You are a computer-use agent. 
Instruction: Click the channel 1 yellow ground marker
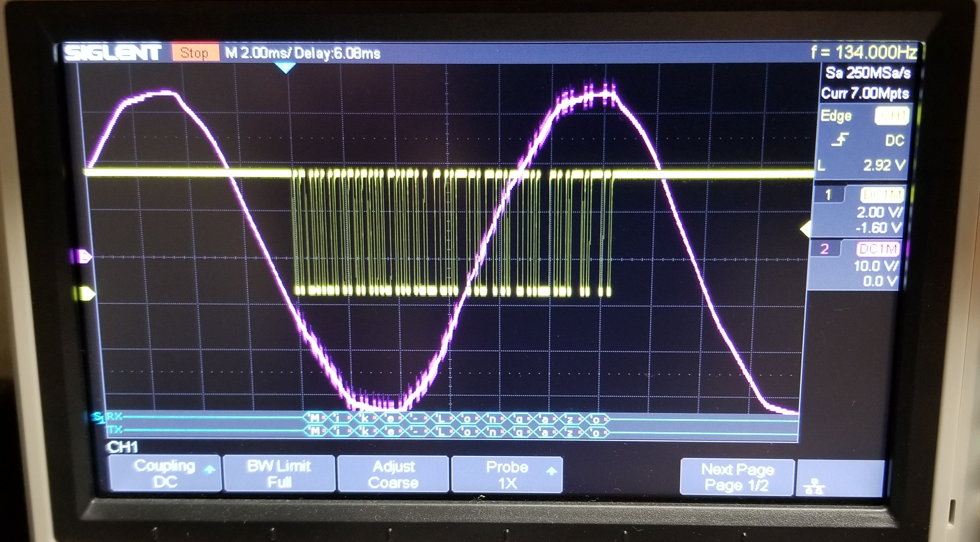(x=88, y=293)
